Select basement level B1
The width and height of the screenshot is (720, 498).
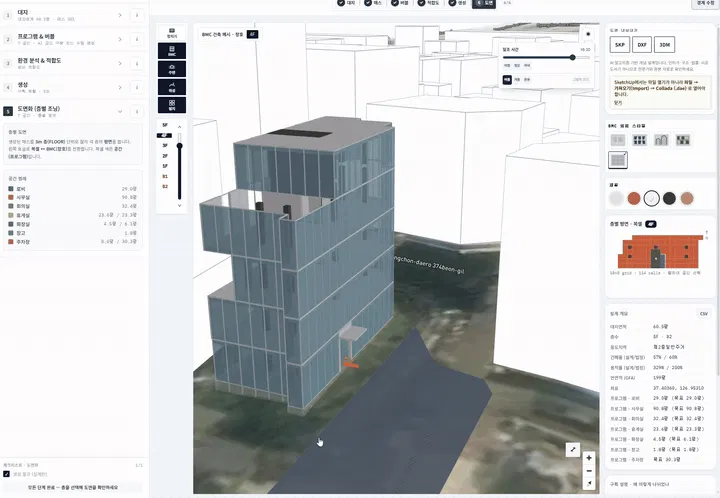coord(165,176)
